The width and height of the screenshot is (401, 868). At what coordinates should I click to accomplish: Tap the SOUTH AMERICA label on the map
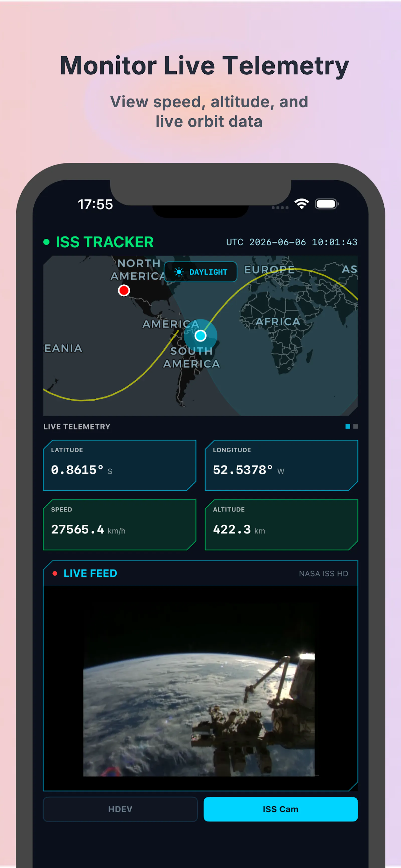pyautogui.click(x=191, y=357)
